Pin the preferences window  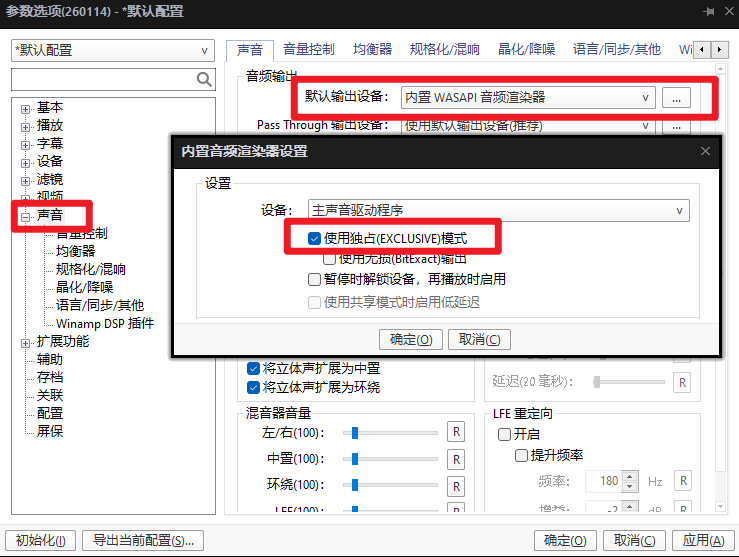(708, 11)
